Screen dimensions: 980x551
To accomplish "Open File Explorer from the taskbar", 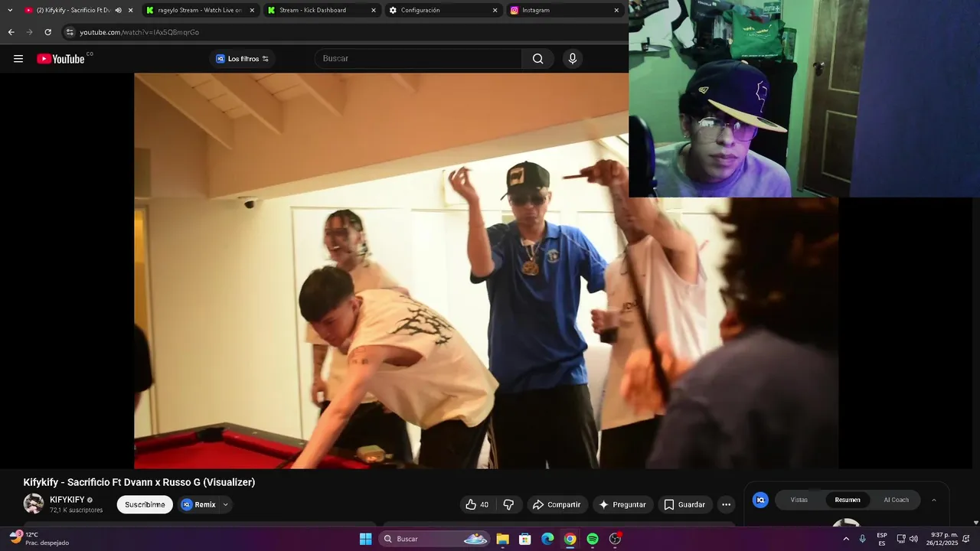I will click(502, 539).
